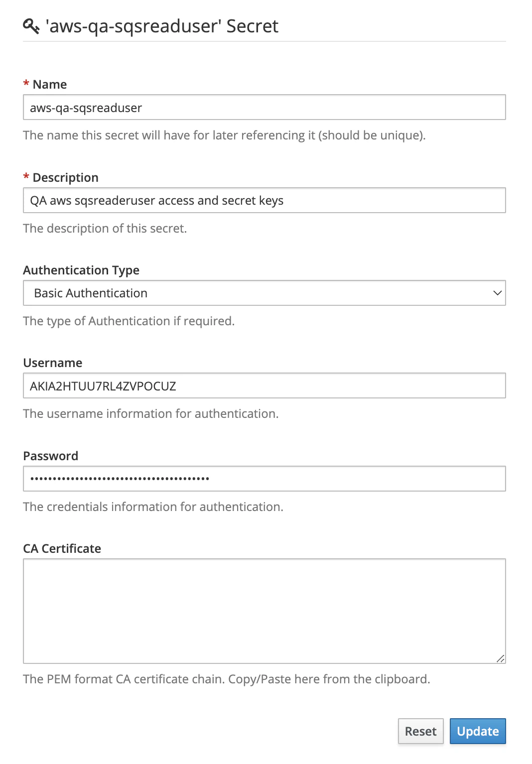Viewport: 532px width, 764px height.
Task: Click the 'aws-qa-sqsreaduser' Secret page heading
Action: [x=162, y=26]
